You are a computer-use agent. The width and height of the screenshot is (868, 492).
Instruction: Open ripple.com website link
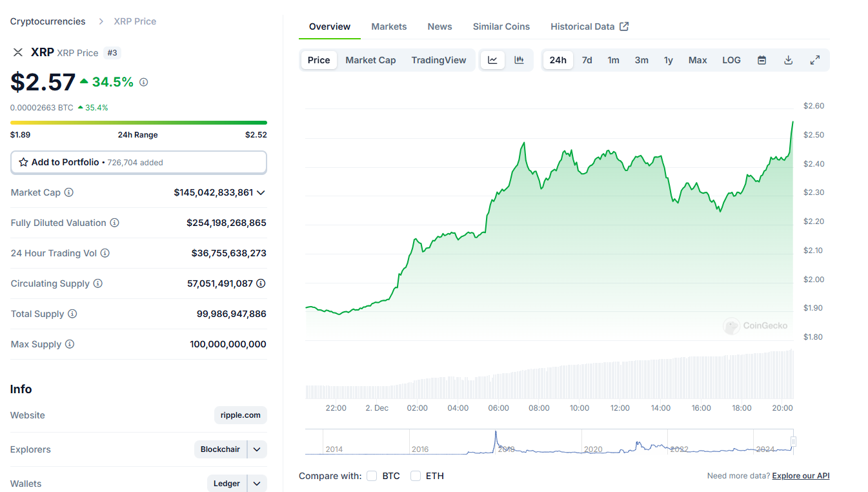[241, 415]
